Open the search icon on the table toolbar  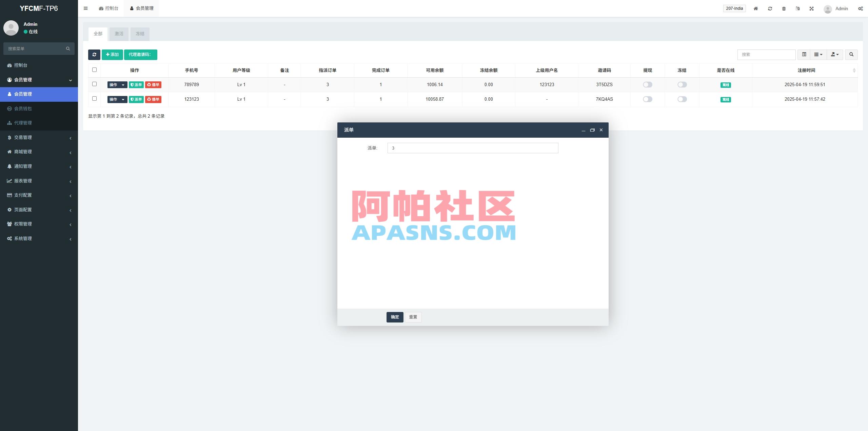[851, 55]
